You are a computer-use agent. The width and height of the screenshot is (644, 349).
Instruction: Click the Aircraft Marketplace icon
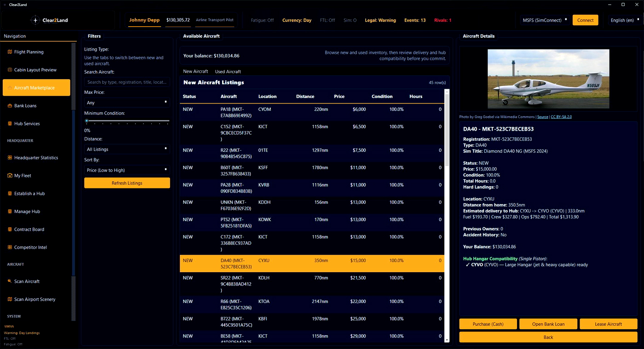10,88
